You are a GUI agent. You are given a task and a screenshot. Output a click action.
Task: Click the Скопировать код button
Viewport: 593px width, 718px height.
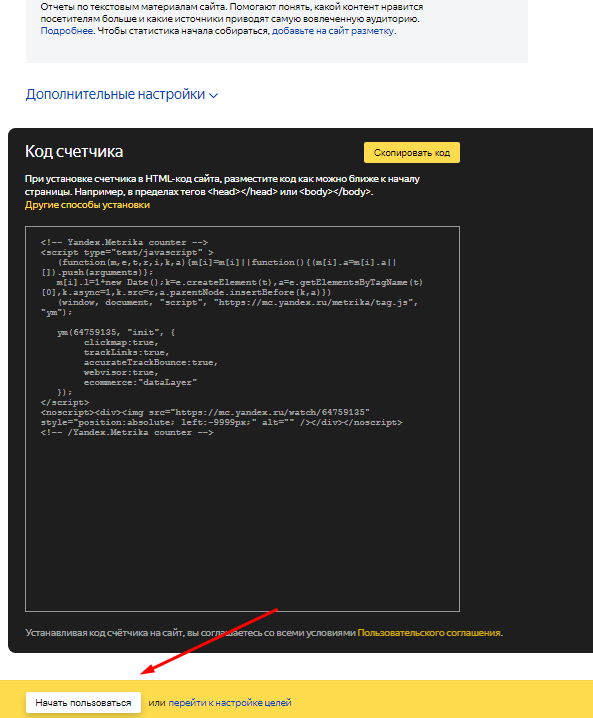coord(412,152)
